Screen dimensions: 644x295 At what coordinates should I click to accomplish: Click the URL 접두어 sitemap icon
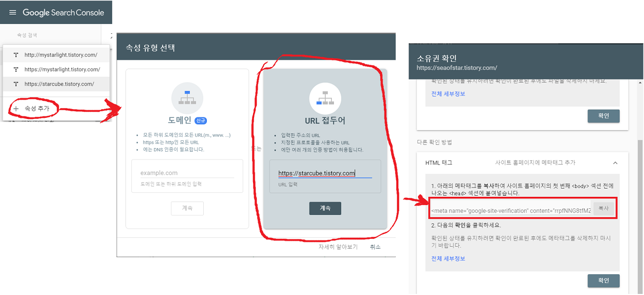(x=325, y=98)
